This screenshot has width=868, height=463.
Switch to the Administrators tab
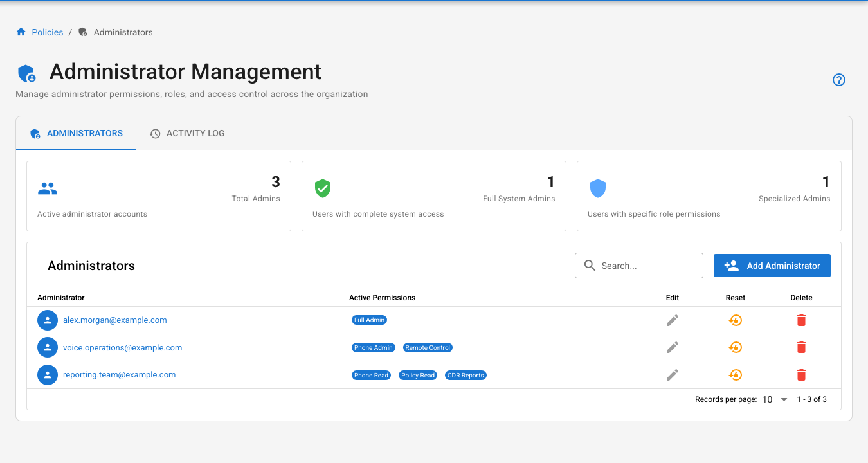[x=76, y=133]
